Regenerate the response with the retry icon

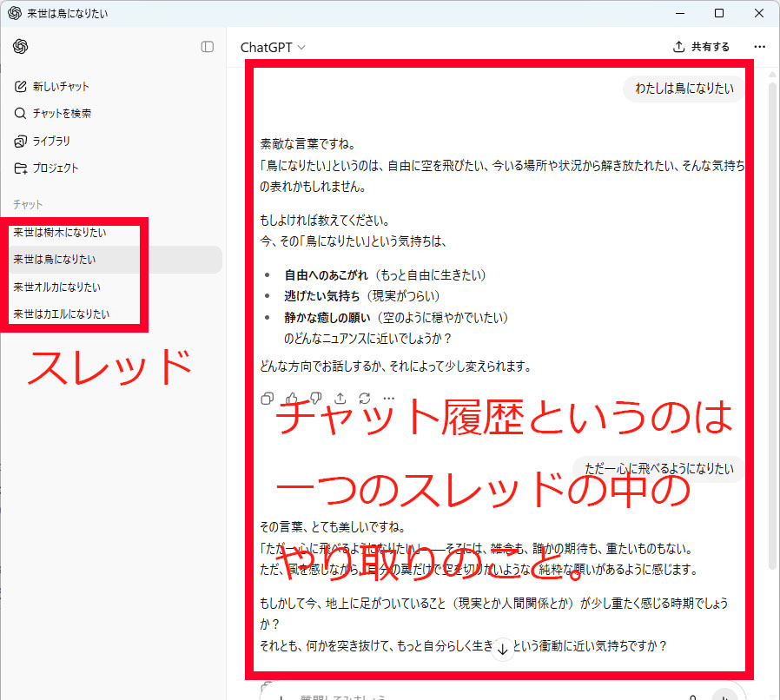365,398
